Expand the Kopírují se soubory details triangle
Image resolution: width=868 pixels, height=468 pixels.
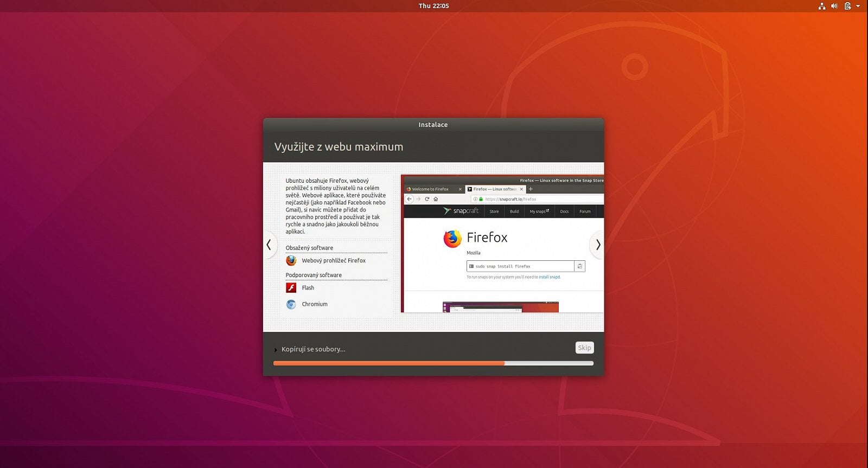(x=276, y=350)
